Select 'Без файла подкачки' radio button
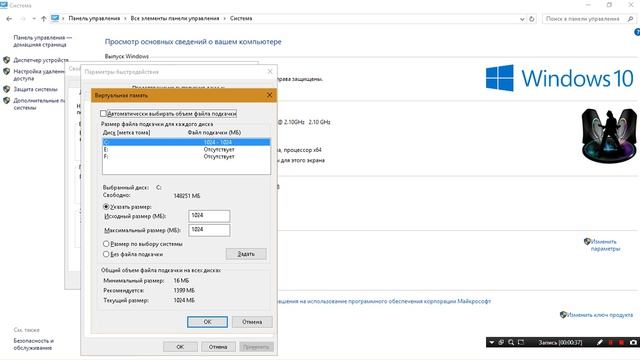The image size is (640, 360). [106, 254]
